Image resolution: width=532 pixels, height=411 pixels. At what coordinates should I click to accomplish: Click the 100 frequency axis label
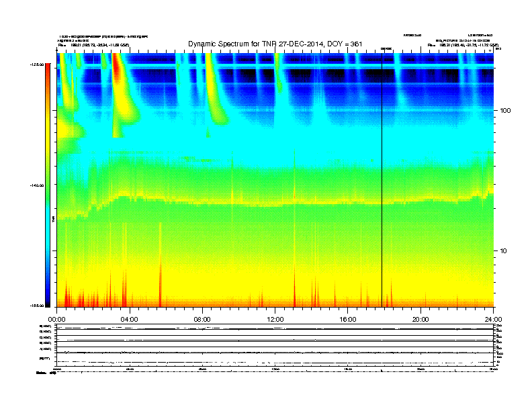[x=505, y=111]
